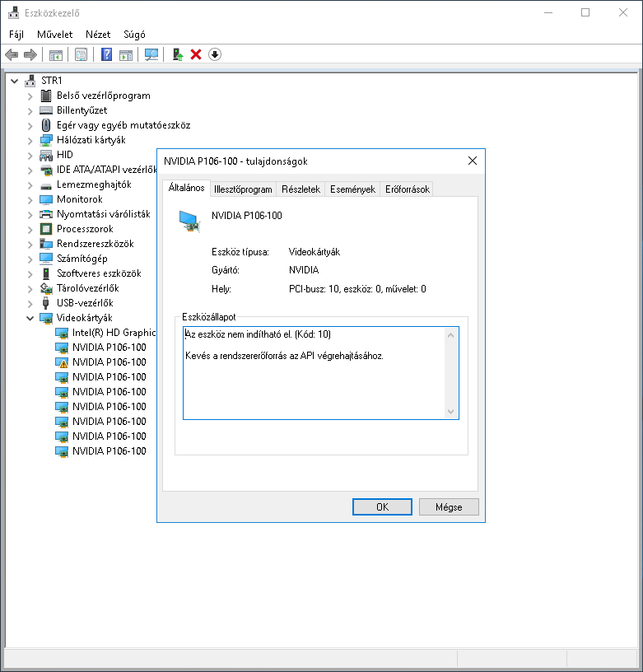643x672 pixels.
Task: Switch to the Illesztőprogram tab
Action: click(x=243, y=189)
